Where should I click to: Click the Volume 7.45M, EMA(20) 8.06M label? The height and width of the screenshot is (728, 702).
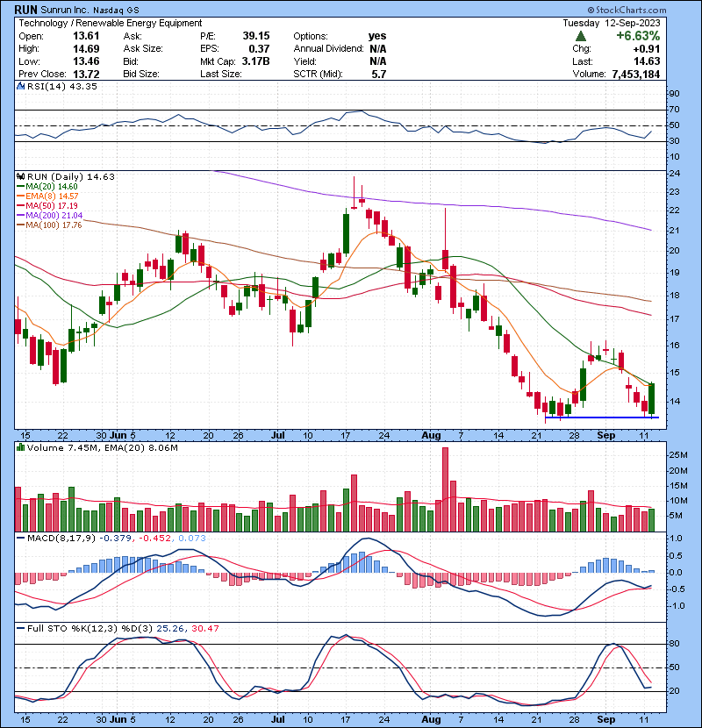coord(102,448)
